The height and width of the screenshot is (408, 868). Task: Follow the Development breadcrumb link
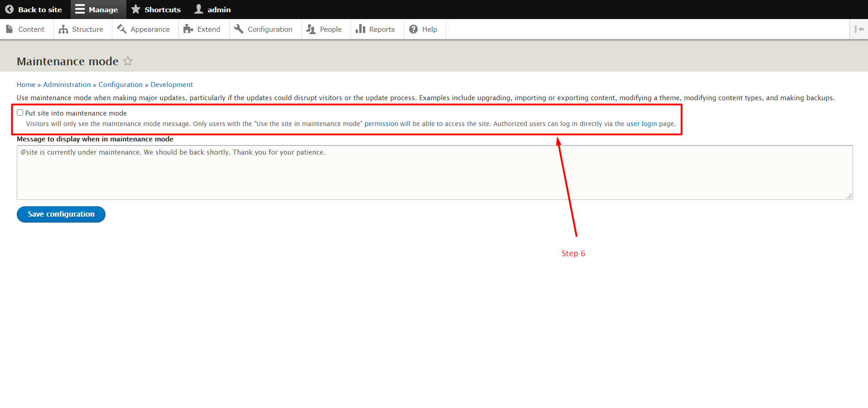(x=172, y=85)
